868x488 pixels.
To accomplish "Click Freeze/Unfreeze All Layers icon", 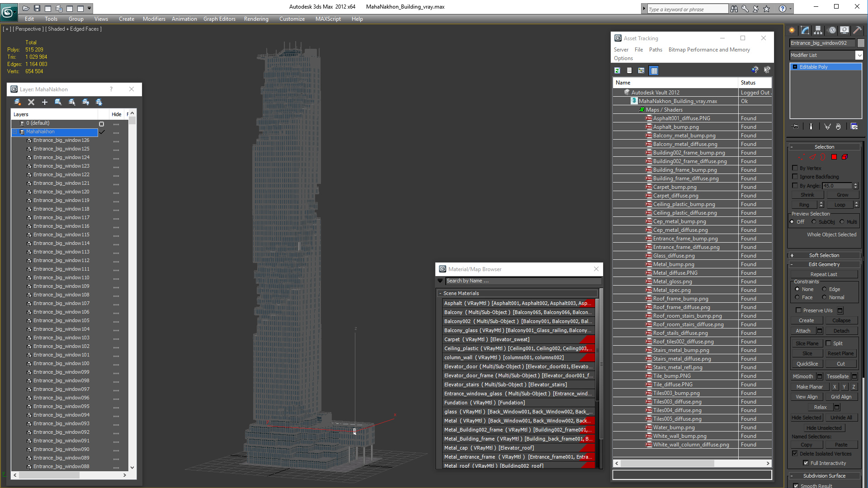I will tap(99, 102).
